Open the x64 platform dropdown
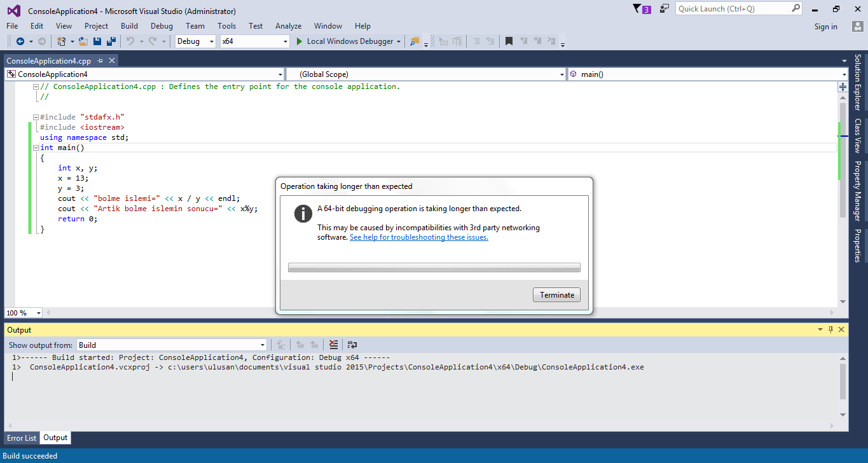This screenshot has height=463, width=868. (255, 41)
